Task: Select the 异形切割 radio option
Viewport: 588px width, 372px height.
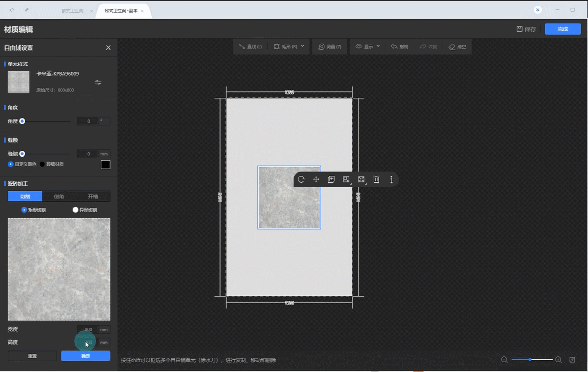Action: tap(75, 210)
